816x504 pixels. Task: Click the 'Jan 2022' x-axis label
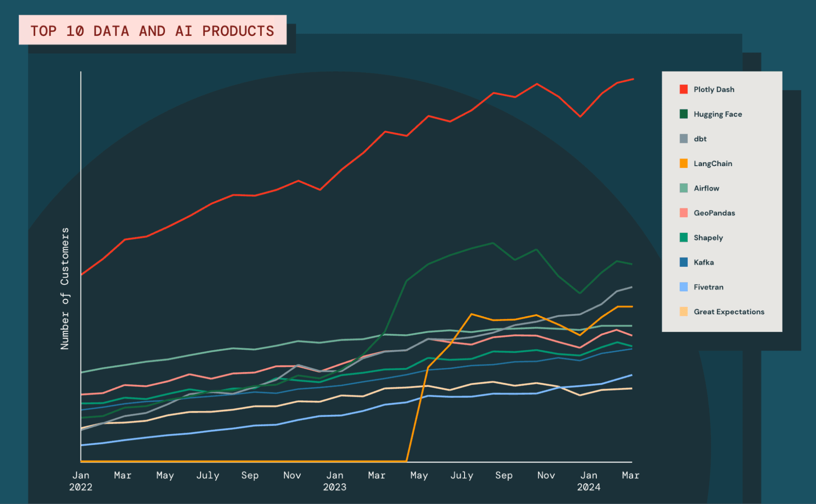[x=81, y=481]
